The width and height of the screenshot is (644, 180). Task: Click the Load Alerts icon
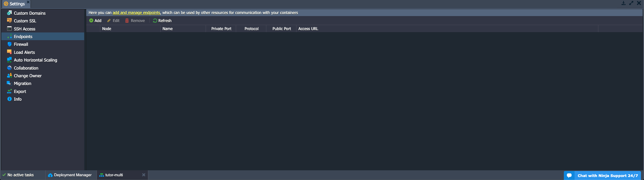pyautogui.click(x=9, y=52)
